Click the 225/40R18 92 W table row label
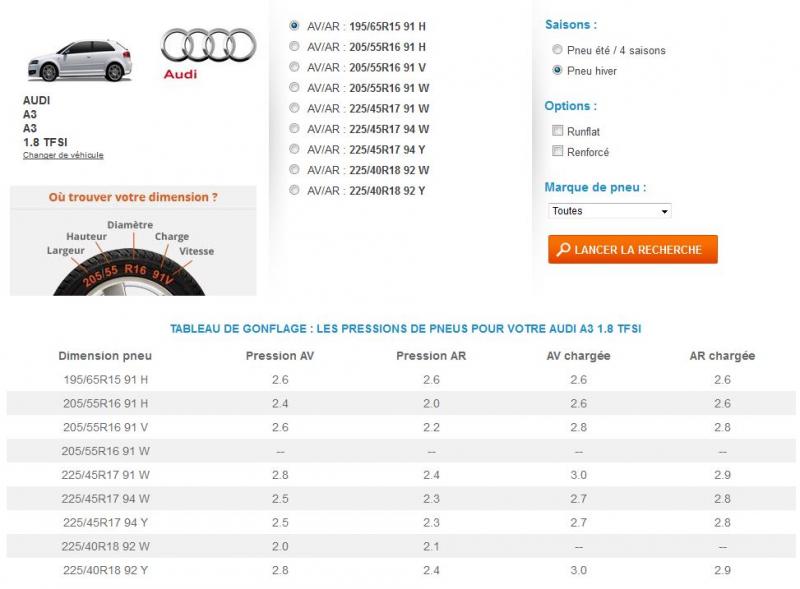The height and width of the screenshot is (589, 800). (106, 546)
